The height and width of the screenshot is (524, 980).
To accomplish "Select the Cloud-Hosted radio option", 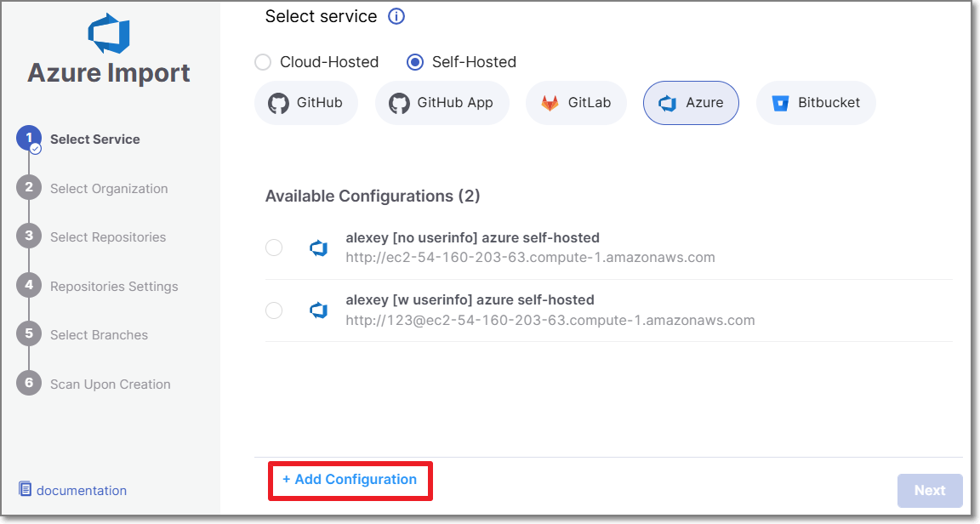I will (264, 62).
